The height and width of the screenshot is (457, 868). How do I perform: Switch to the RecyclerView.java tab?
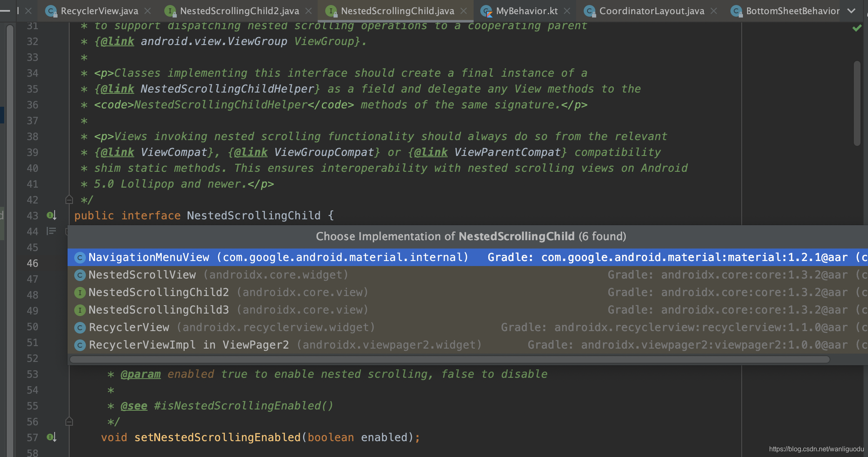tap(99, 11)
